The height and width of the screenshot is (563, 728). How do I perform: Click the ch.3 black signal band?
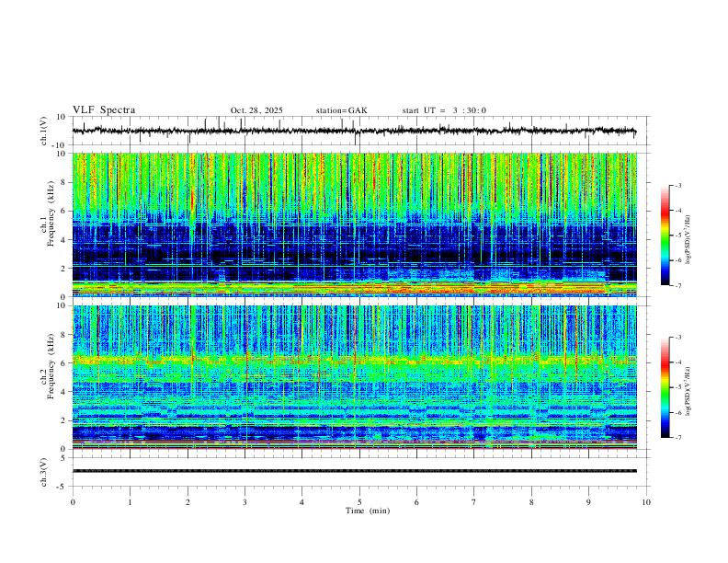pos(354,471)
